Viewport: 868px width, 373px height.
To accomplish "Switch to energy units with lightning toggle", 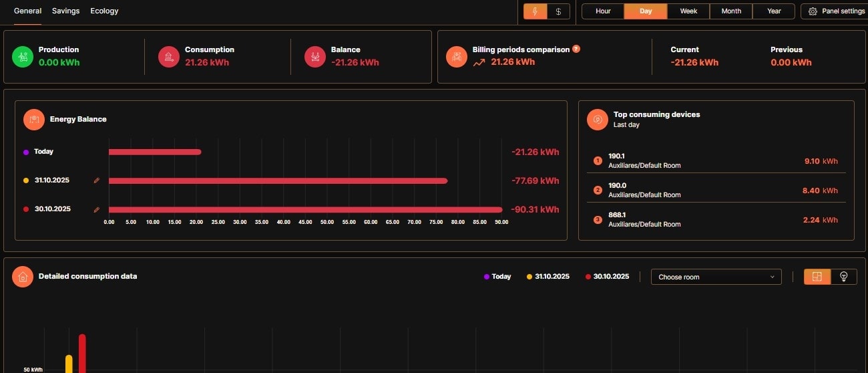I will pyautogui.click(x=535, y=11).
